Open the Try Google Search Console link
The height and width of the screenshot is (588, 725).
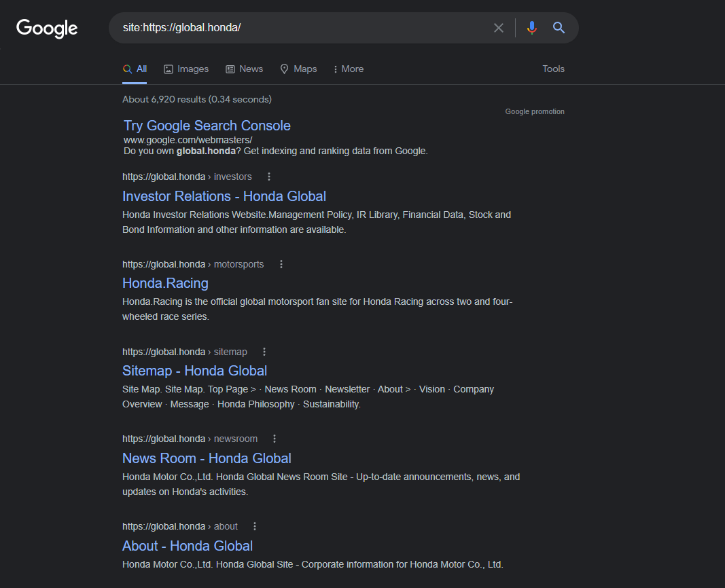tap(207, 126)
